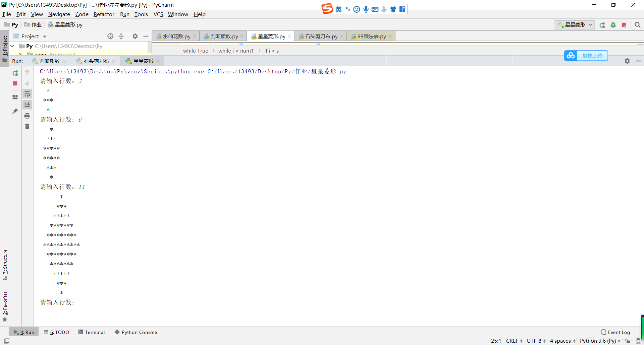
Task: Toggle the 2: Favorites side tab
Action: click(5, 306)
